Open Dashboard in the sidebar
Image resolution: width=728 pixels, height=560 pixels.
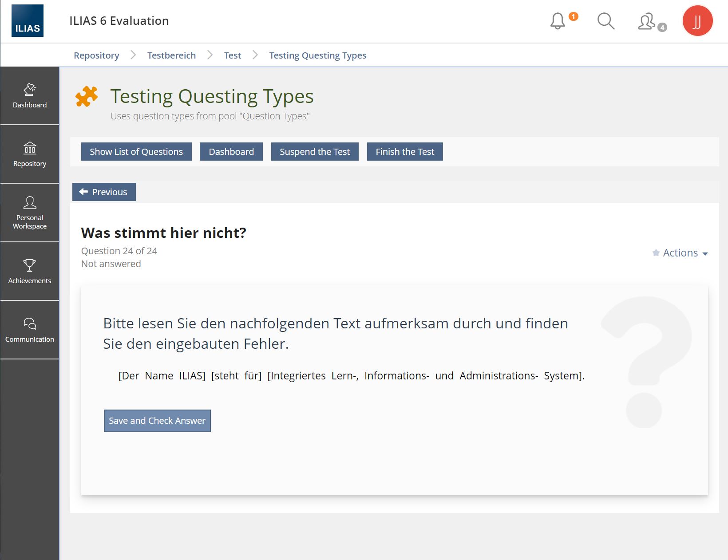tap(30, 96)
